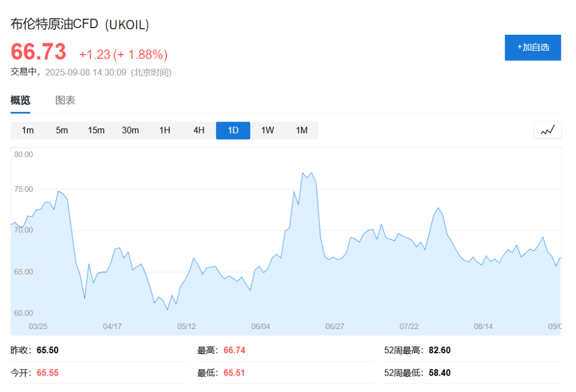Click the 52周最高 value 82.60

pyautogui.click(x=439, y=350)
